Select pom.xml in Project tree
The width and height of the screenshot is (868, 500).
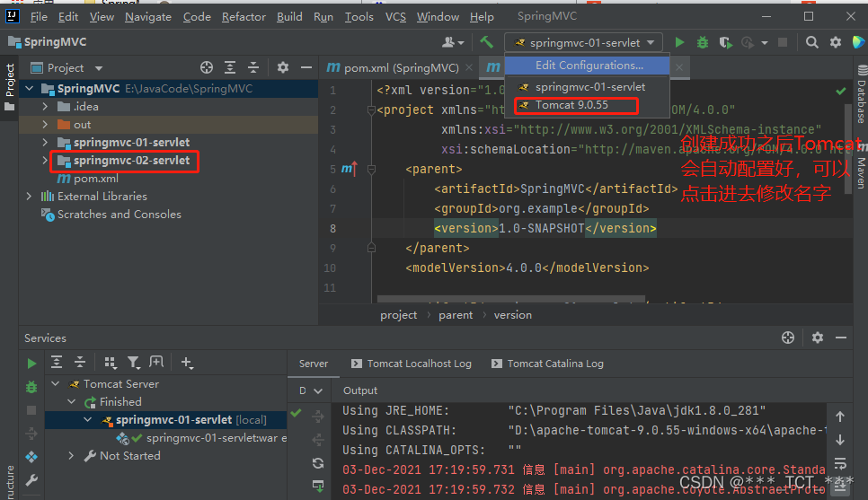click(x=96, y=179)
